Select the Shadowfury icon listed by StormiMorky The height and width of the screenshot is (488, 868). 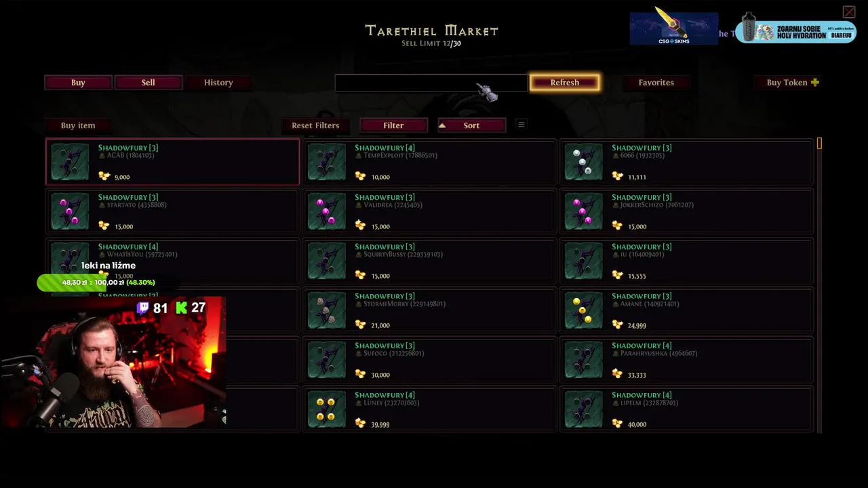tap(327, 310)
